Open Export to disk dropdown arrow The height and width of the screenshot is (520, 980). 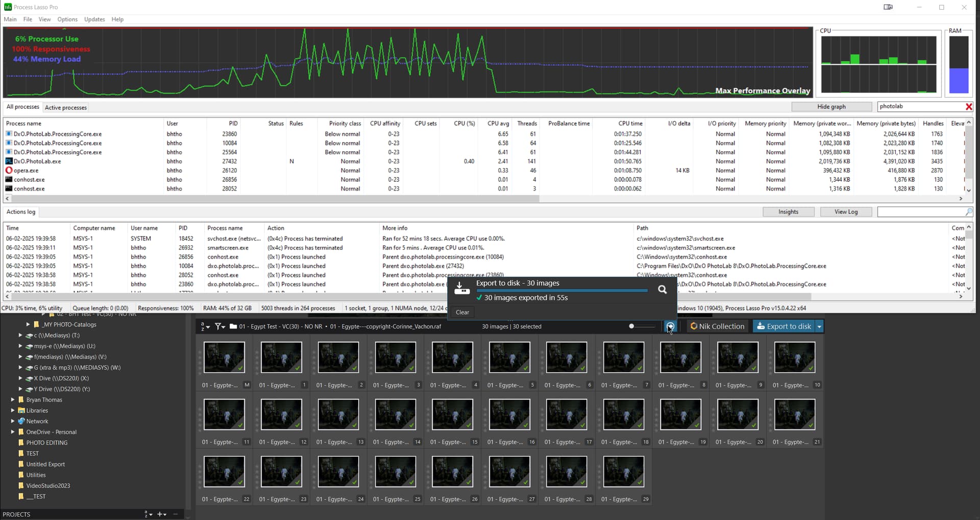pyautogui.click(x=819, y=326)
